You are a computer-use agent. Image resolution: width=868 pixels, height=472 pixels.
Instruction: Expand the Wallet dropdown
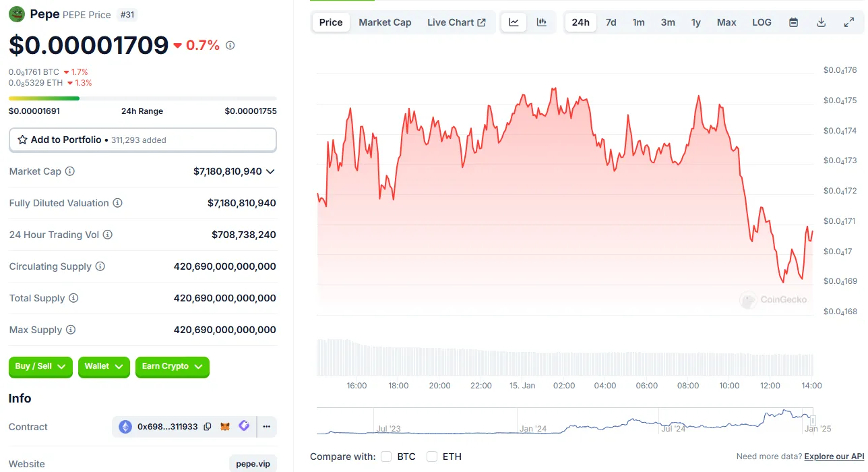[x=104, y=366]
